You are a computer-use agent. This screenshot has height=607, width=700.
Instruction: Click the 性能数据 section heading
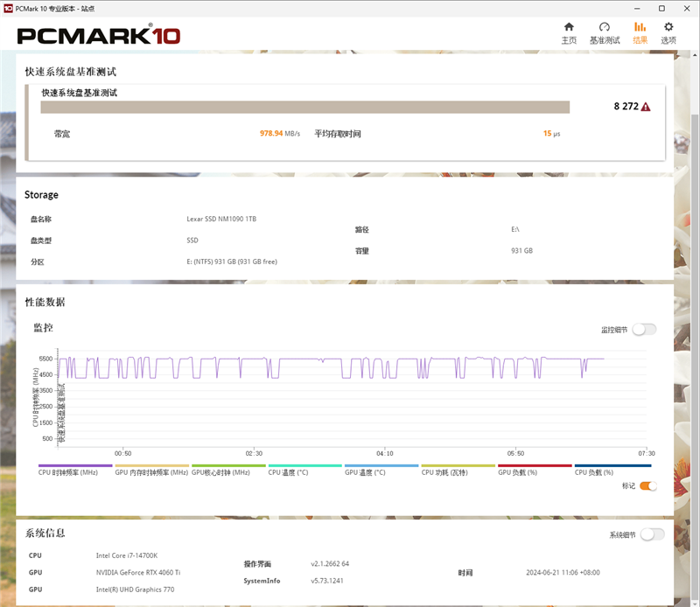click(45, 302)
